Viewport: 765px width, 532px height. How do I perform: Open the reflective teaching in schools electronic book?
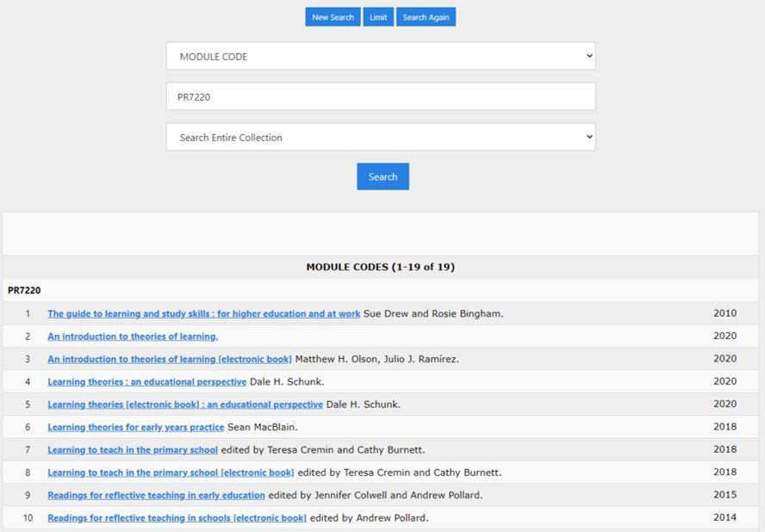point(177,517)
